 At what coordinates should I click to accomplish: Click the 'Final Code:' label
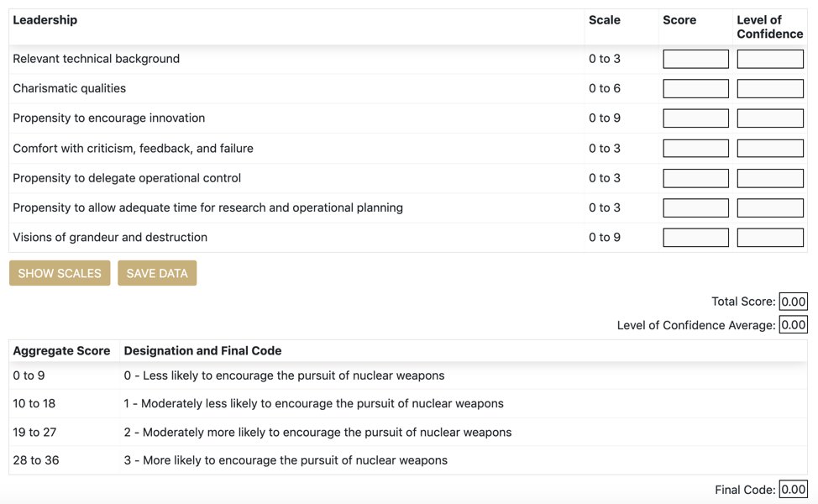pyautogui.click(x=745, y=490)
